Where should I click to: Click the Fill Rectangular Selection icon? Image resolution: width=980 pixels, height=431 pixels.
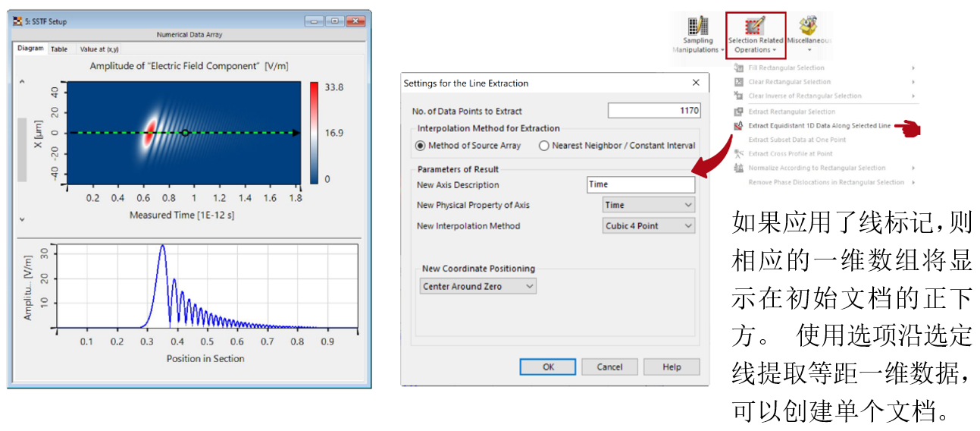tap(738, 68)
